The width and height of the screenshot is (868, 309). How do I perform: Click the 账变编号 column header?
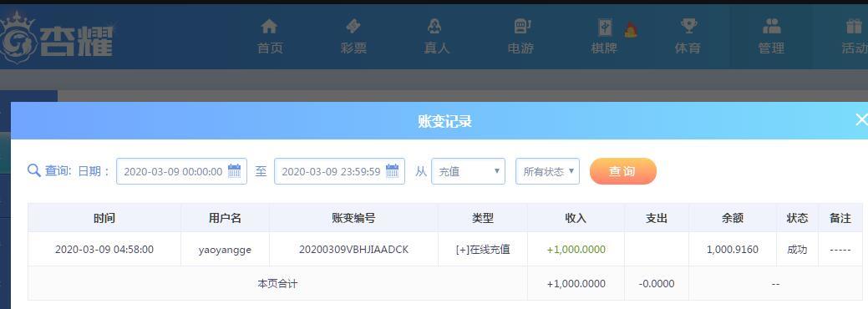click(353, 218)
